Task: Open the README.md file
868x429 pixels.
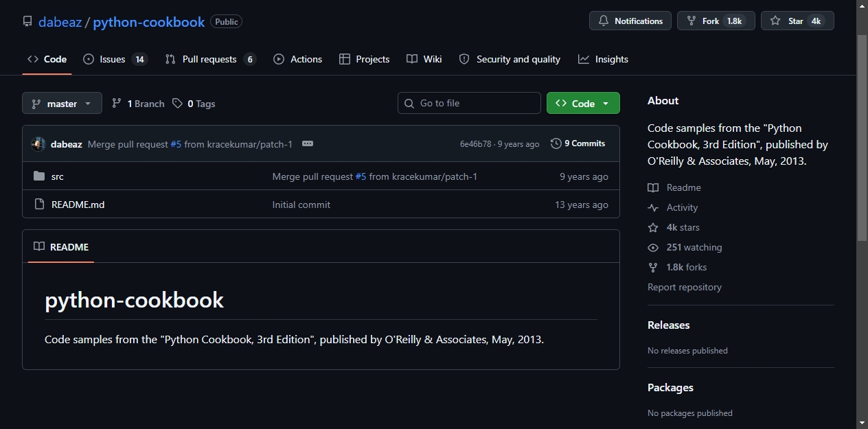Action: (78, 205)
